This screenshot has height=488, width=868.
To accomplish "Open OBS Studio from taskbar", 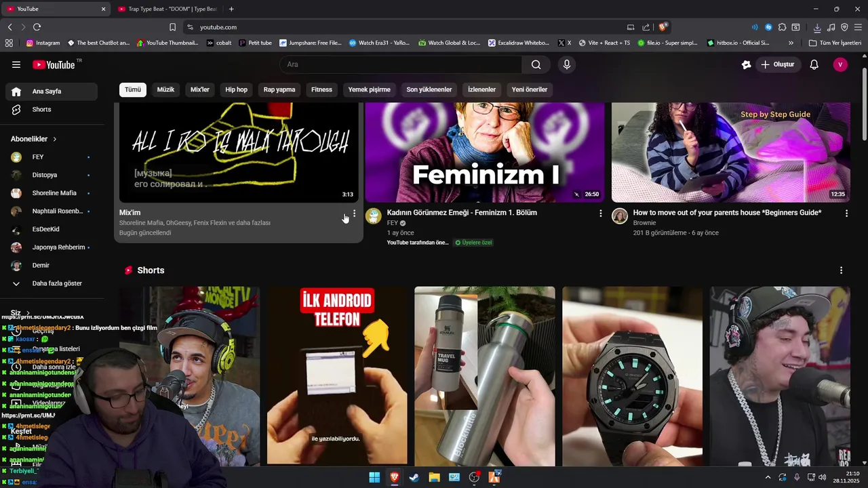I will pyautogui.click(x=474, y=478).
